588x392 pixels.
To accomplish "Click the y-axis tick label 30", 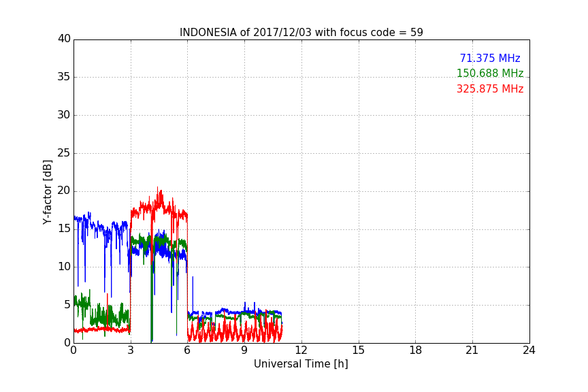I will (x=64, y=115).
